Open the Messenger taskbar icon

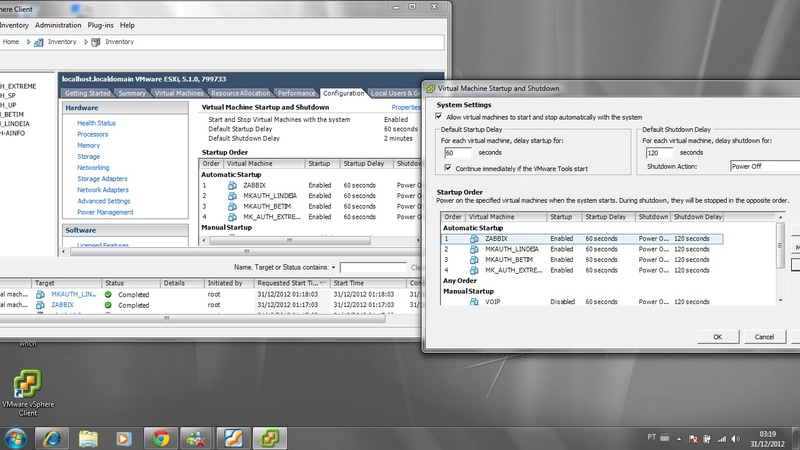tap(196, 438)
